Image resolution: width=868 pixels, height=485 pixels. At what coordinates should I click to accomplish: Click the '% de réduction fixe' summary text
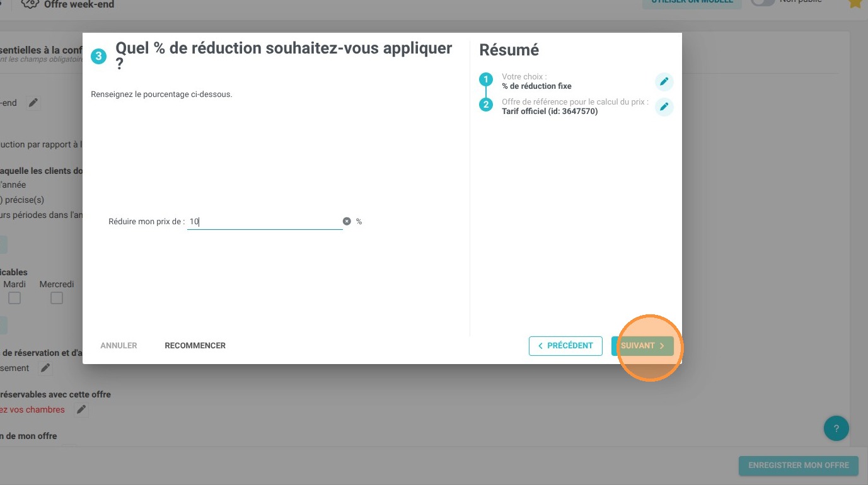point(536,86)
